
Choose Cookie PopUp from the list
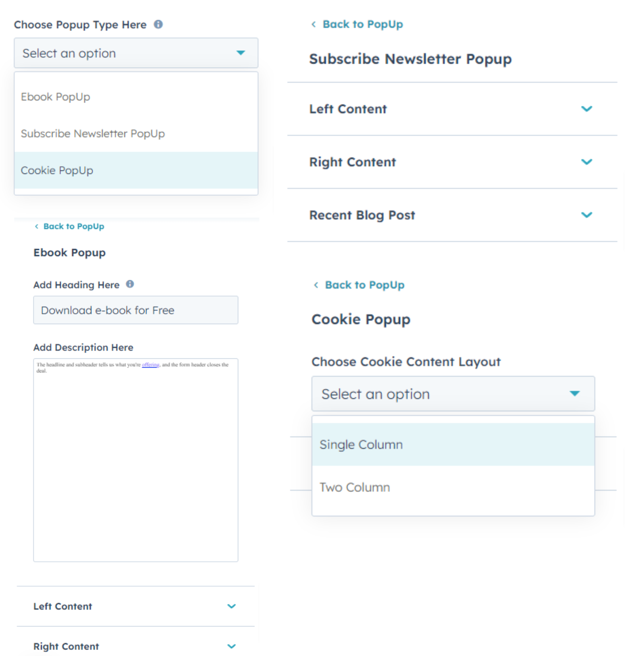pos(57,170)
